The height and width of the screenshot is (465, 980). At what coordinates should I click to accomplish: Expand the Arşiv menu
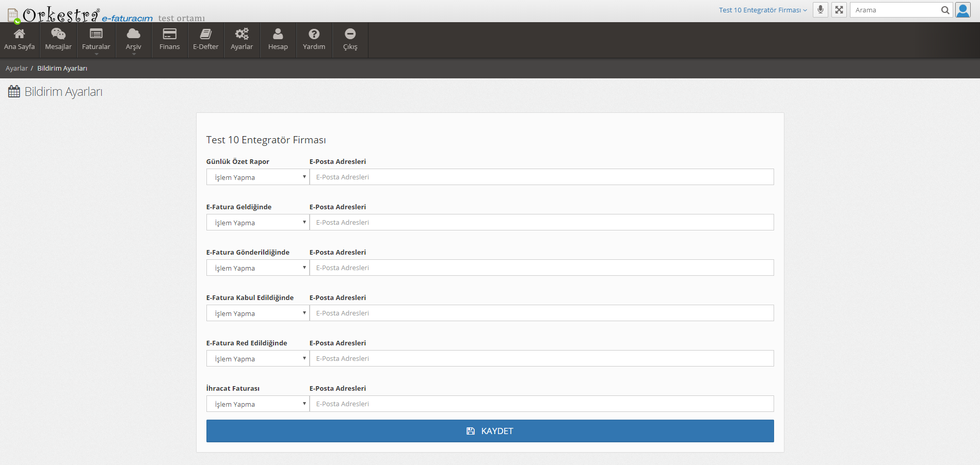click(x=133, y=40)
